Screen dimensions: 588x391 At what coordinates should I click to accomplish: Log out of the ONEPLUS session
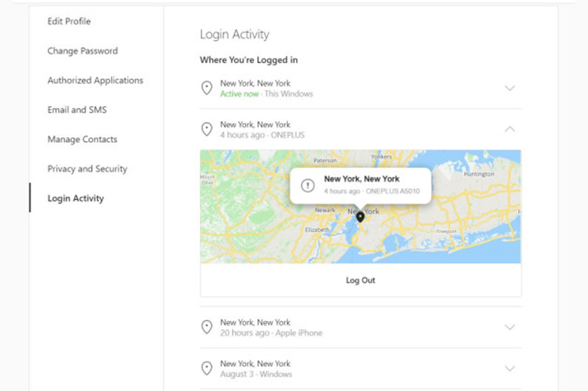pyautogui.click(x=360, y=280)
